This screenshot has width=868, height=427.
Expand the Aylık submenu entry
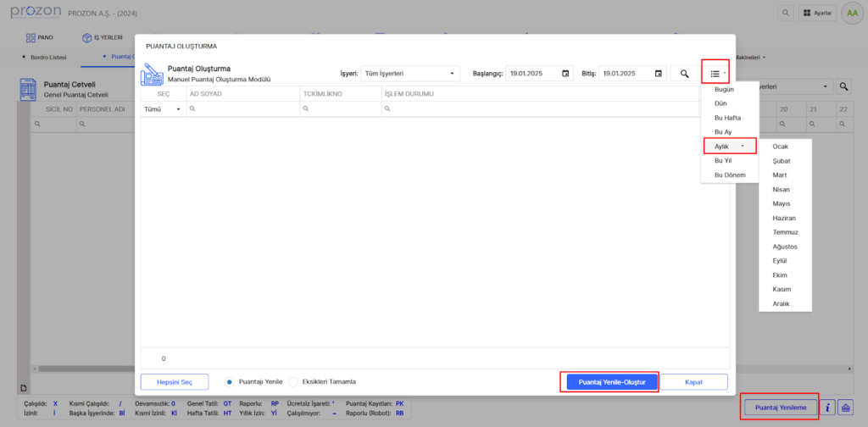click(729, 146)
